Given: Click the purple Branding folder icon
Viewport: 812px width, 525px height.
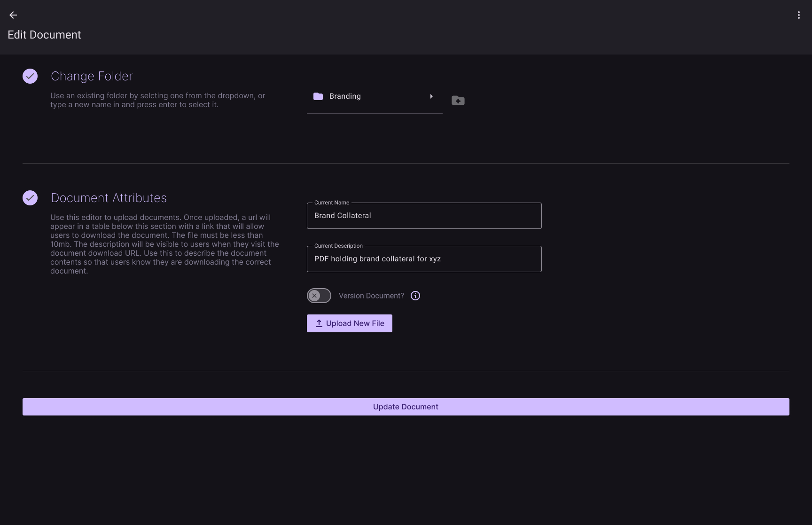Looking at the screenshot, I should pyautogui.click(x=318, y=96).
